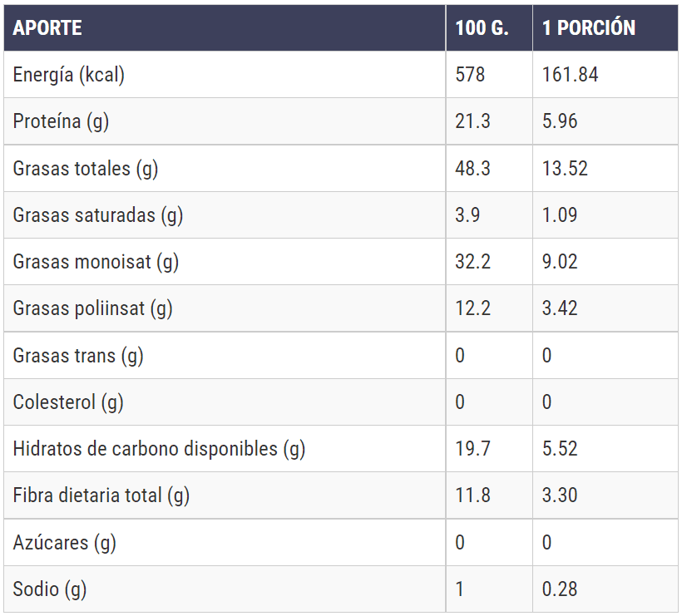Click the 1 PORCIÓN column header
Viewport: 682px width, 616px height.
[x=589, y=28]
